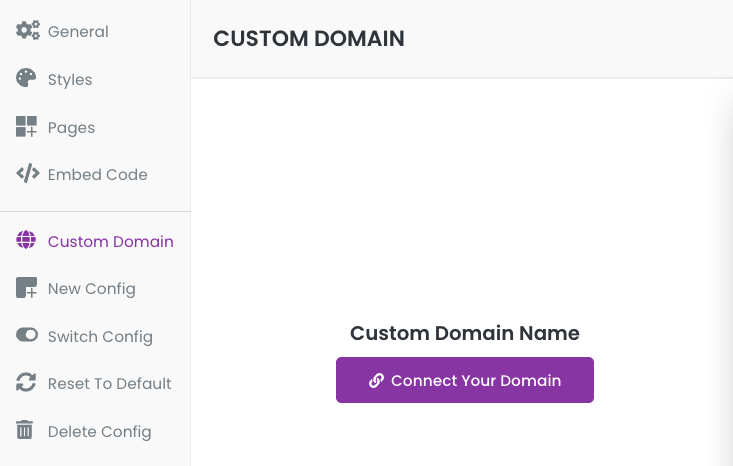The image size is (733, 466).
Task: Go to the Pages section
Action: point(71,128)
